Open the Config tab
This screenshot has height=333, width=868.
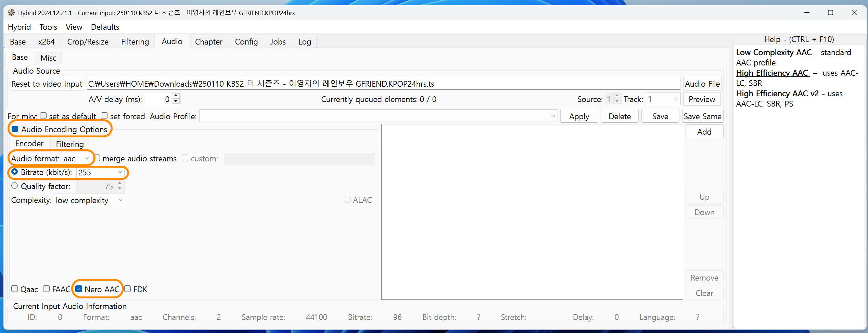pos(246,42)
